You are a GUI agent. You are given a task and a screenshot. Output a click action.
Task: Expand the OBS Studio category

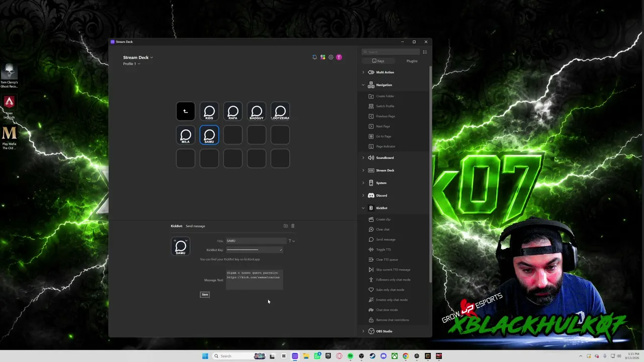click(x=363, y=331)
